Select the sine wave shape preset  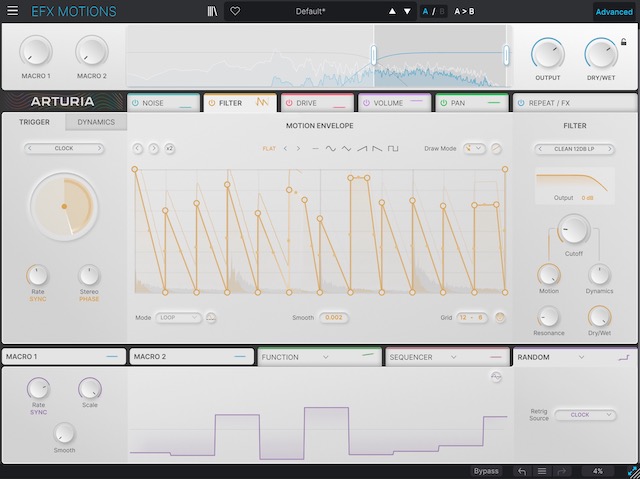point(331,148)
